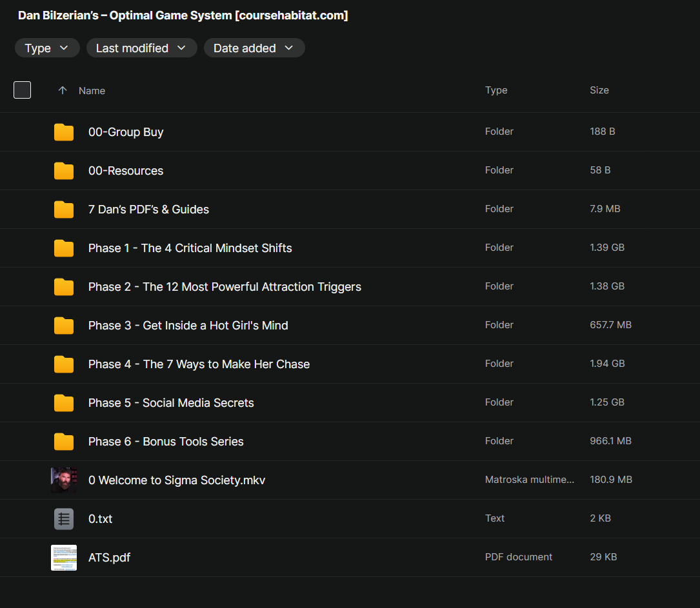Open Phase 4 - The 7 Ways to Make Her Chase
Viewport: 700px width, 608px height.
199,364
